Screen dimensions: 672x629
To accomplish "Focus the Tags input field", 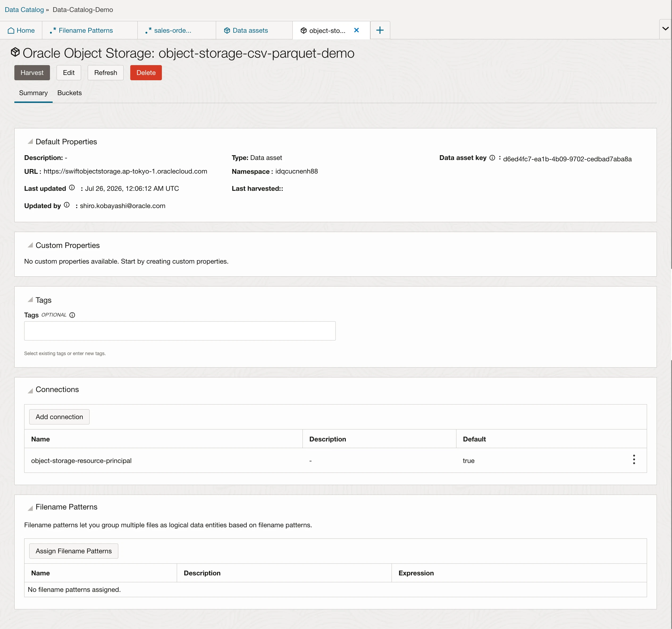I will pos(180,331).
